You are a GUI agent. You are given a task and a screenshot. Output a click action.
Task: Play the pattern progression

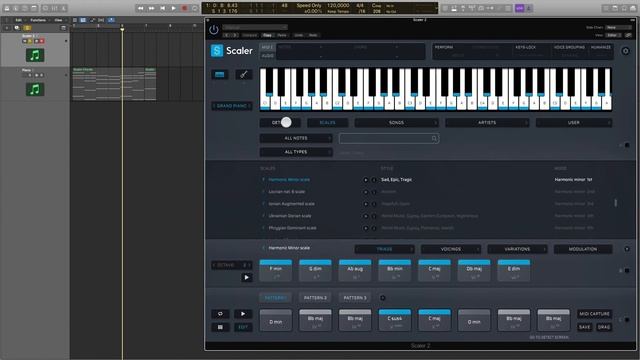[x=243, y=314]
